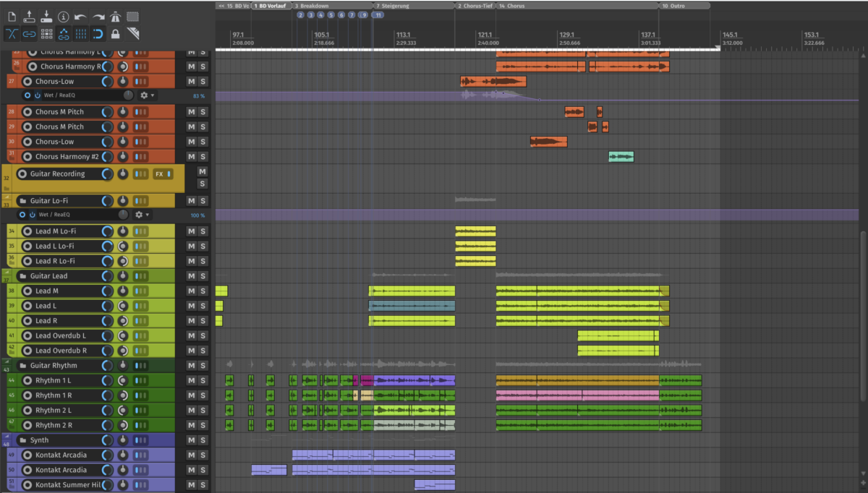868x493 pixels.
Task: Toggle the Item Grouping link icon
Action: tap(29, 33)
